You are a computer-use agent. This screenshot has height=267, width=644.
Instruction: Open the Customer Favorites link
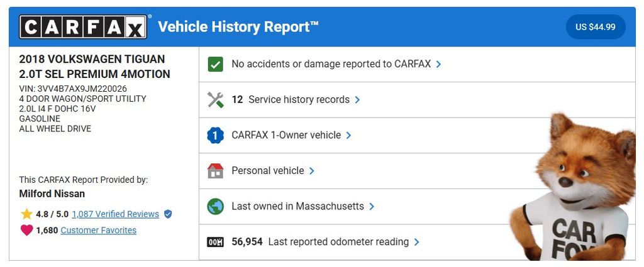pyautogui.click(x=98, y=231)
